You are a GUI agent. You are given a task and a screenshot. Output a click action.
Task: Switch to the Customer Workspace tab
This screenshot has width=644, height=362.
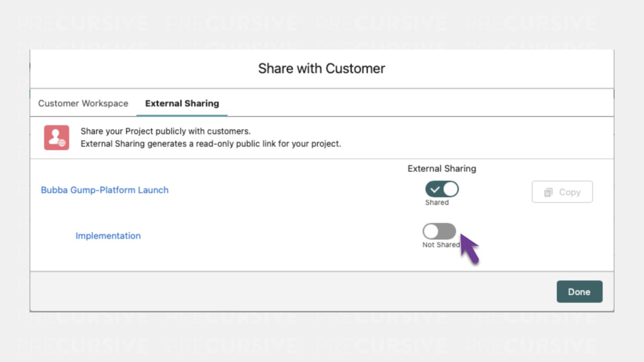click(83, 103)
